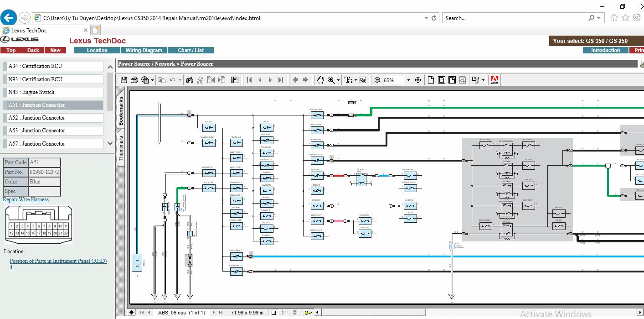The width and height of the screenshot is (644, 319).
Task: Select Single Page layout in status bar
Action: point(273,313)
